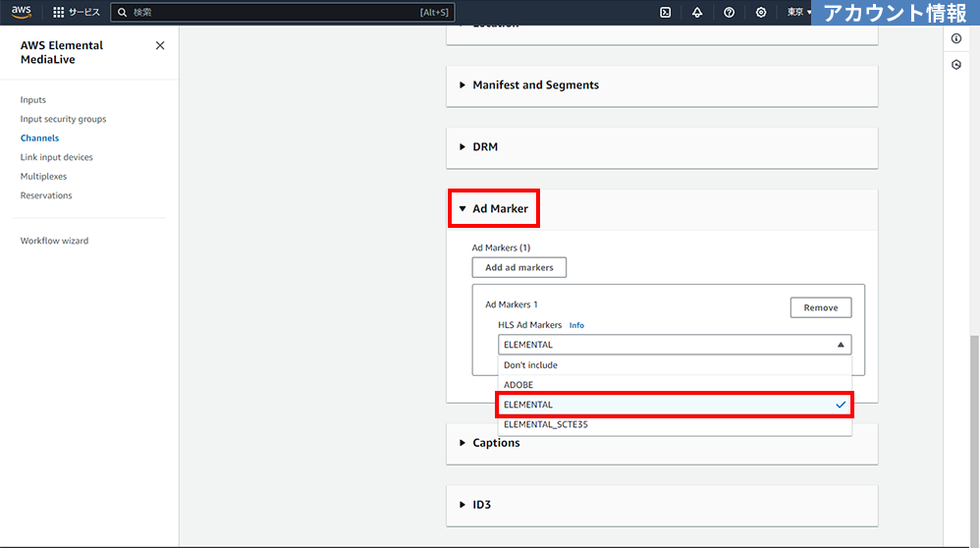The height and width of the screenshot is (548, 980).
Task: Choose the ADOBE ad marker option
Action: click(675, 385)
